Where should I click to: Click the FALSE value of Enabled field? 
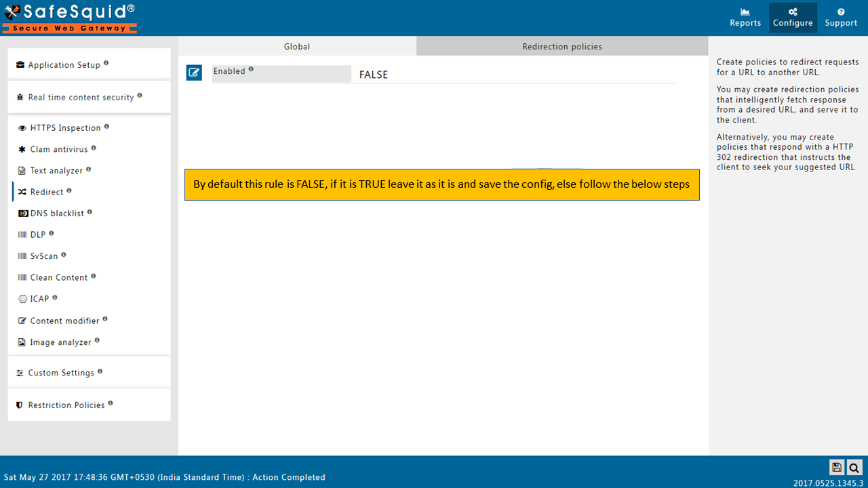click(x=374, y=75)
